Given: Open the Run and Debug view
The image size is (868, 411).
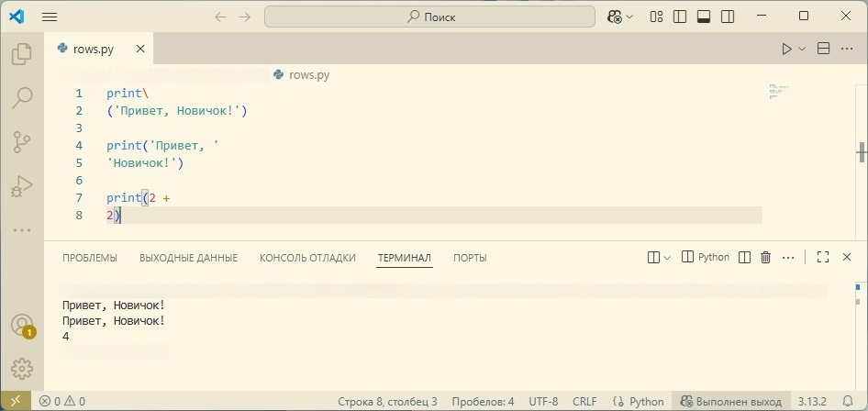Looking at the screenshot, I should [22, 186].
